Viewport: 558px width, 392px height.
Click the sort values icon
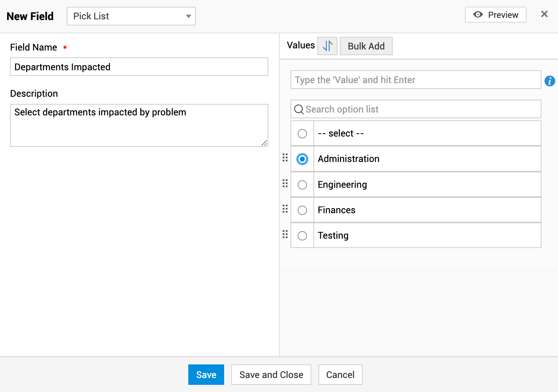pos(327,46)
